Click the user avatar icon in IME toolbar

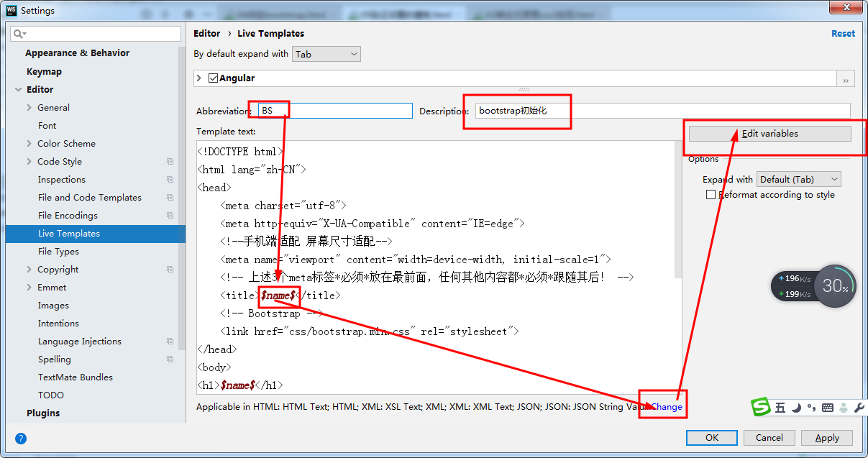[x=844, y=408]
